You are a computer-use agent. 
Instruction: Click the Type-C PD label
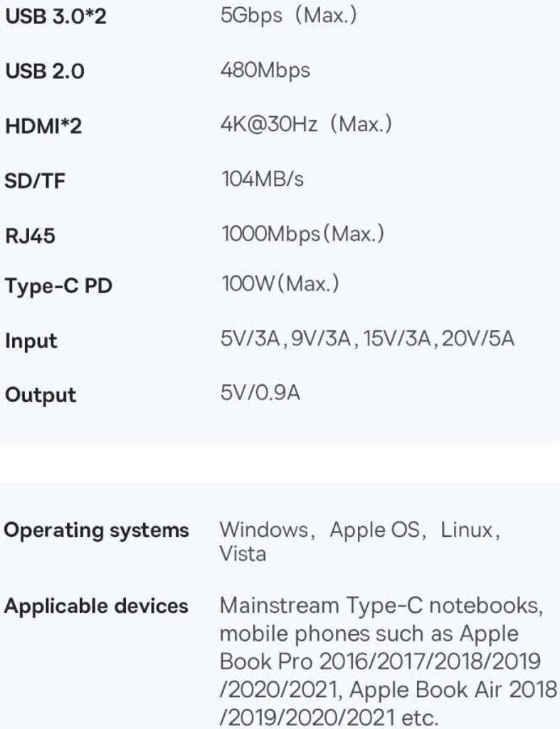58,287
